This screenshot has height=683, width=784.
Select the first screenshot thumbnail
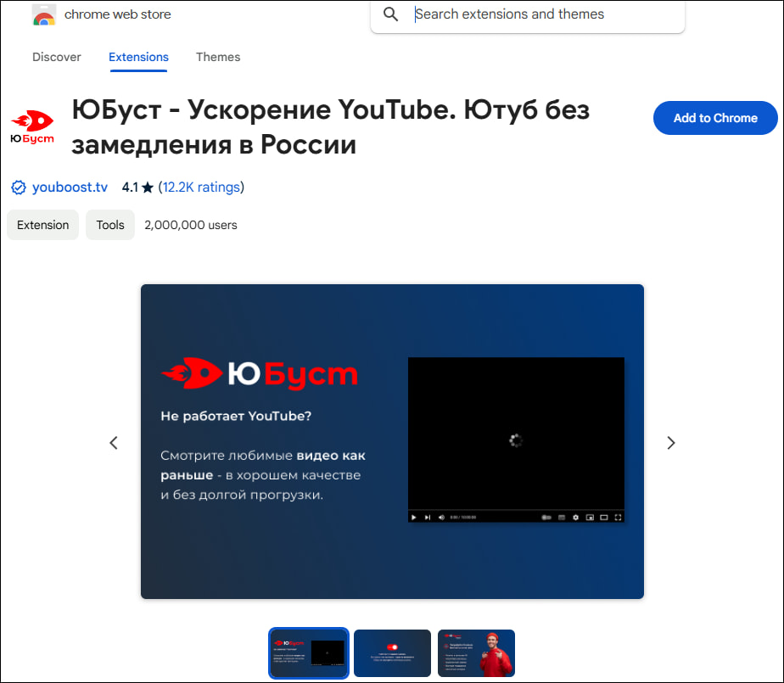(309, 653)
